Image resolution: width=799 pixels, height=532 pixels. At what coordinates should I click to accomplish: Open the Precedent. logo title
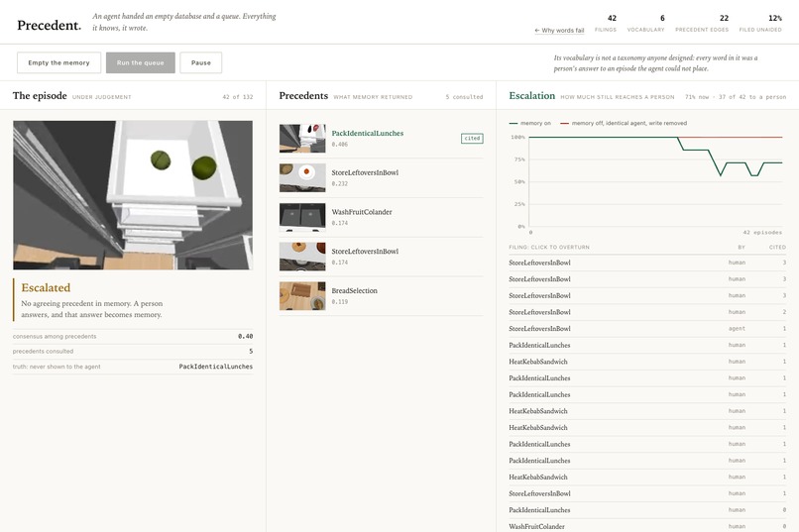click(49, 26)
